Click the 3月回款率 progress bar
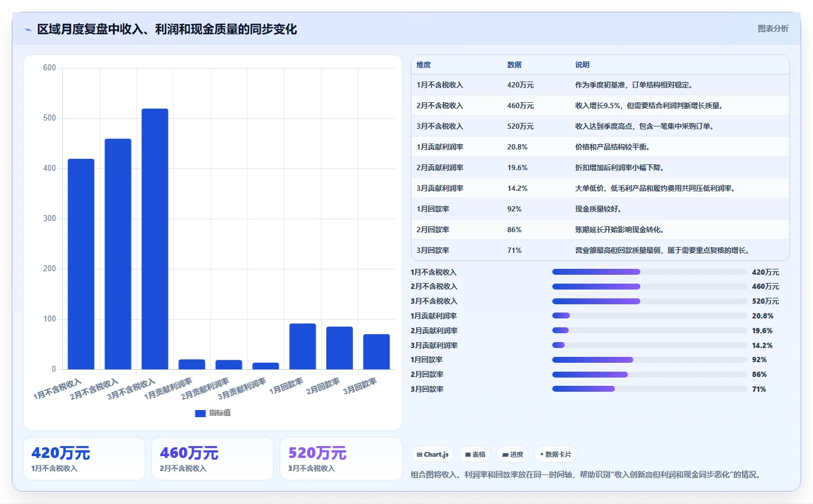 tap(649, 389)
